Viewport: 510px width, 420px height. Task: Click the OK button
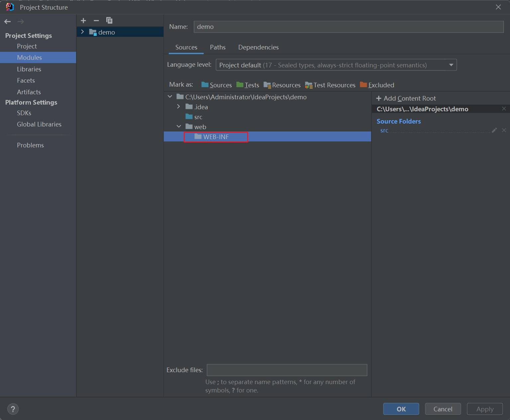(x=401, y=409)
